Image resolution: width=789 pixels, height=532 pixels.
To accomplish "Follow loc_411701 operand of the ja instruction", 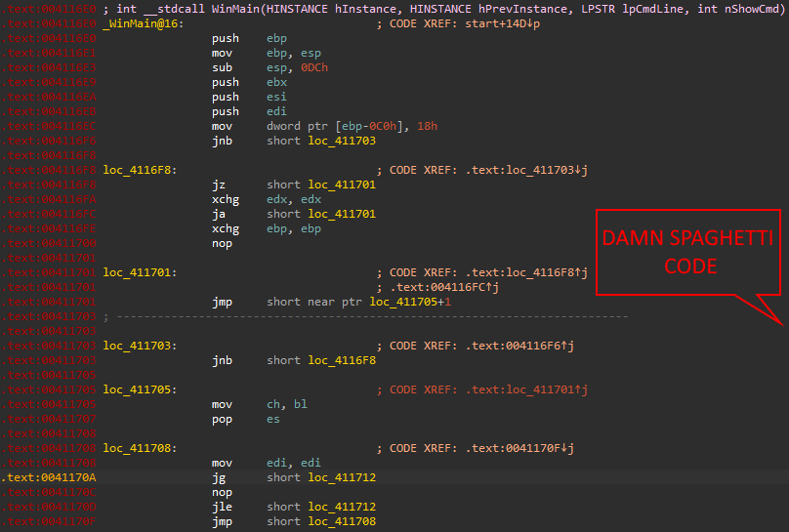I will (342, 214).
